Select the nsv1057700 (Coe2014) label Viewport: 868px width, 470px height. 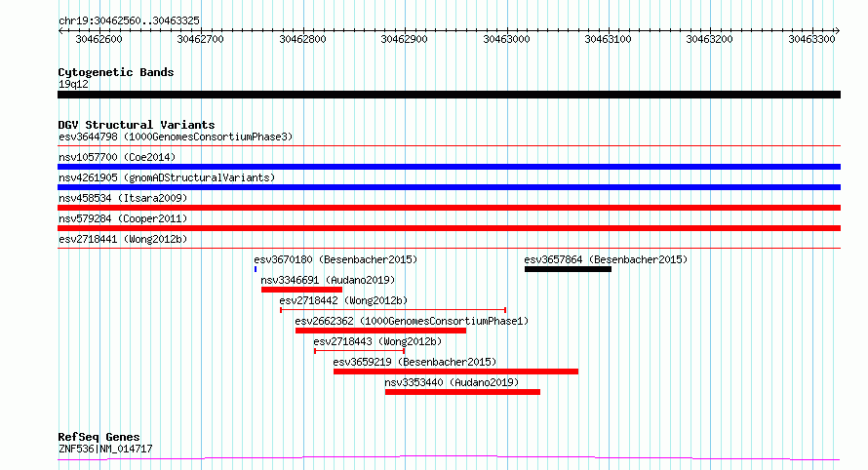117,157
